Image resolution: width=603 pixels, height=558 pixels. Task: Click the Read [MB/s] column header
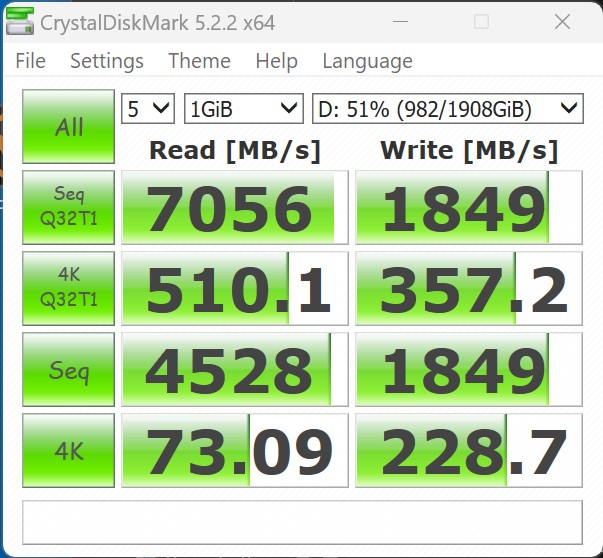235,151
